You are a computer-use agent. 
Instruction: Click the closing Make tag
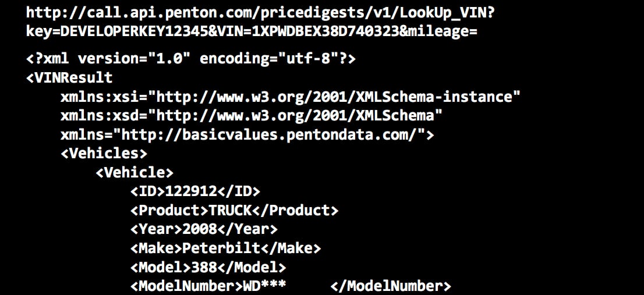click(x=291, y=248)
